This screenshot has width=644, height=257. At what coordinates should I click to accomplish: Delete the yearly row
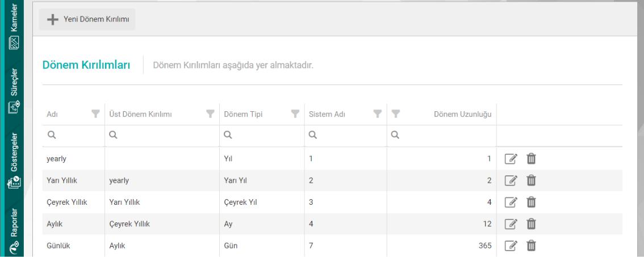click(x=532, y=158)
